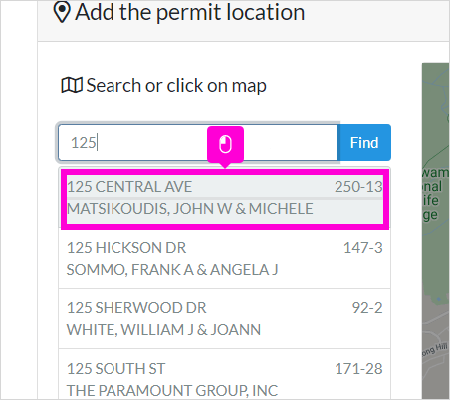
Task: Click the Search or click on map label
Action: (177, 86)
